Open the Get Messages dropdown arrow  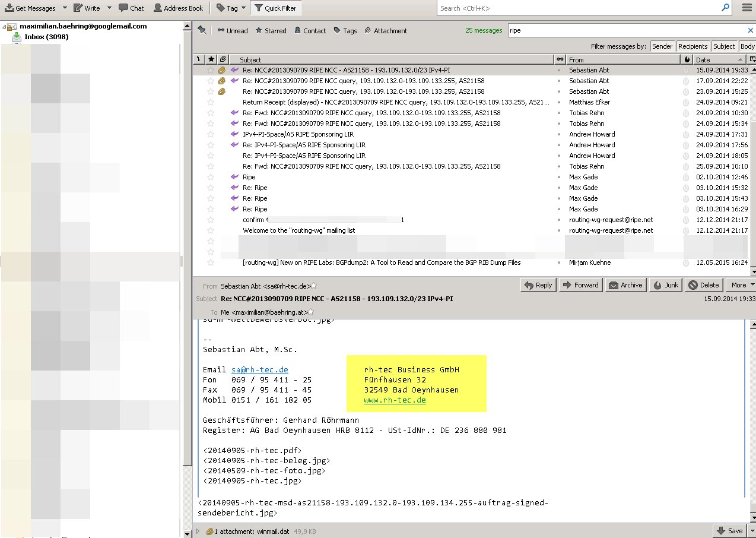point(64,8)
